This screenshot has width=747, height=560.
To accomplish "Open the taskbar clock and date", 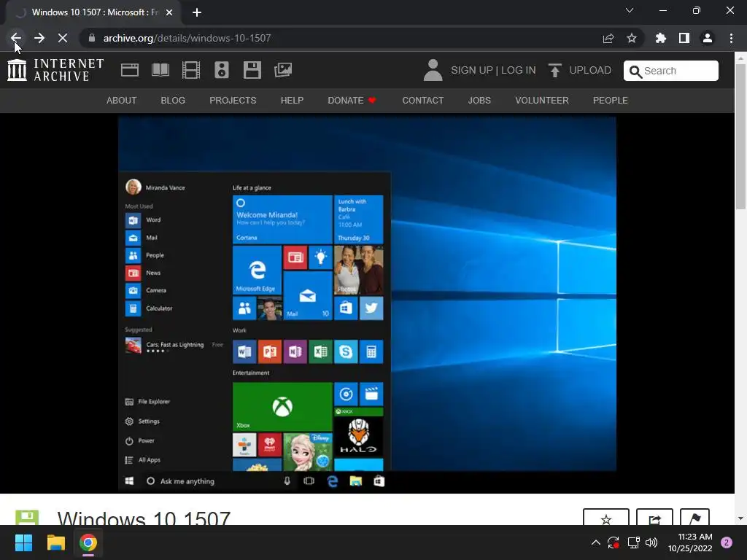I will (690, 542).
